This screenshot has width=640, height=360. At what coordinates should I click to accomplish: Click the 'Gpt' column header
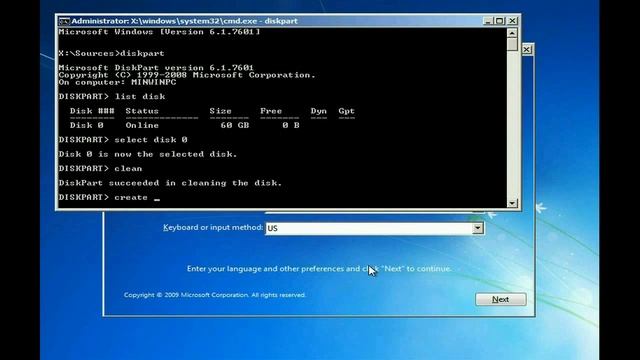[x=347, y=111]
